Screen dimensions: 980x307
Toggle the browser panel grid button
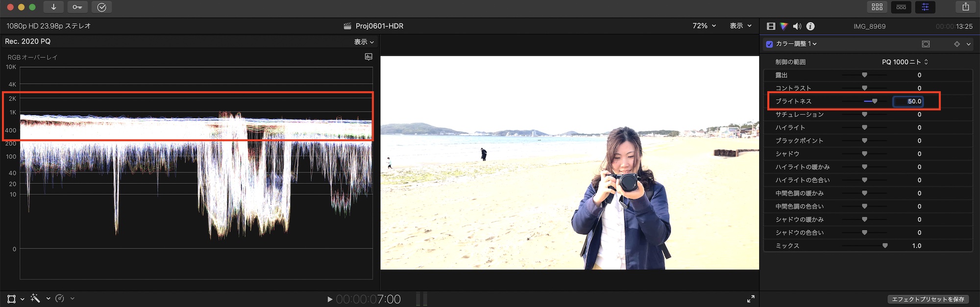(x=877, y=7)
